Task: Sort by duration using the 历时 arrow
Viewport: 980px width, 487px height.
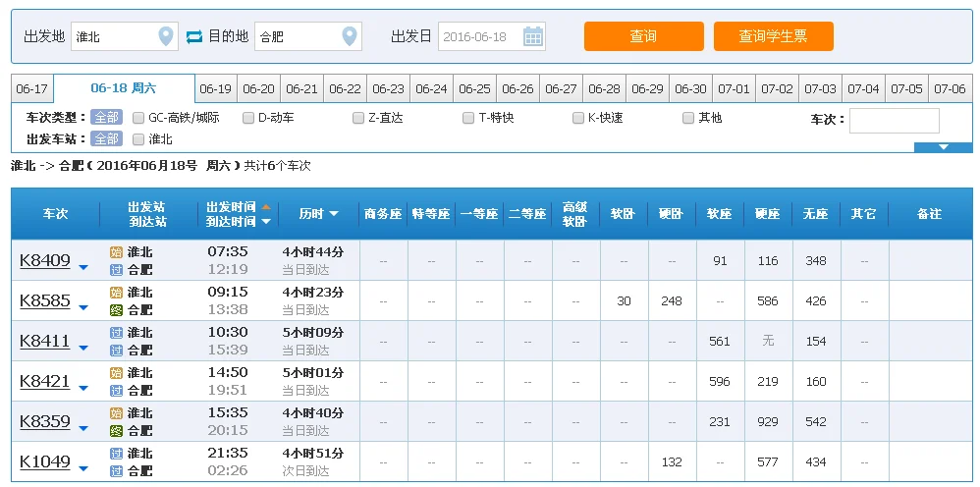Action: pyautogui.click(x=334, y=214)
